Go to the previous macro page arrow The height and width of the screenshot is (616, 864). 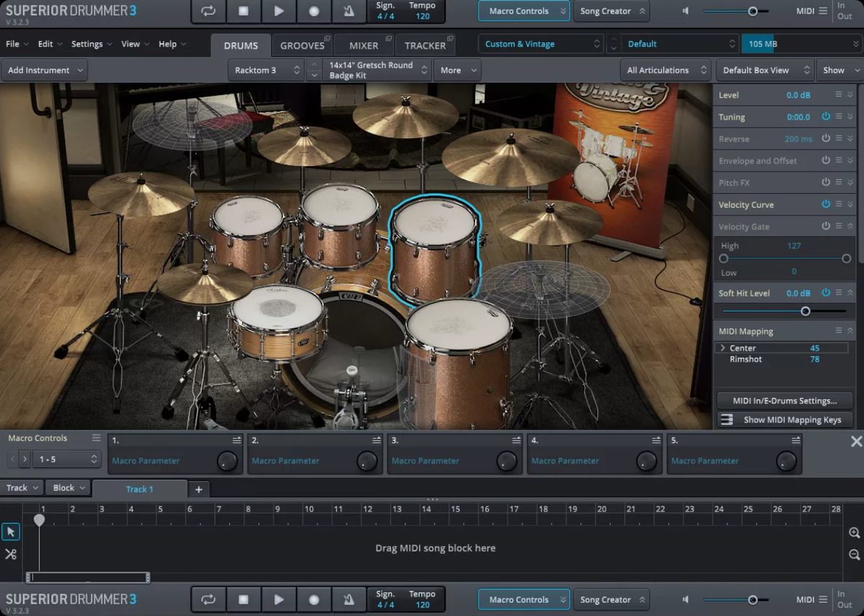tap(13, 459)
